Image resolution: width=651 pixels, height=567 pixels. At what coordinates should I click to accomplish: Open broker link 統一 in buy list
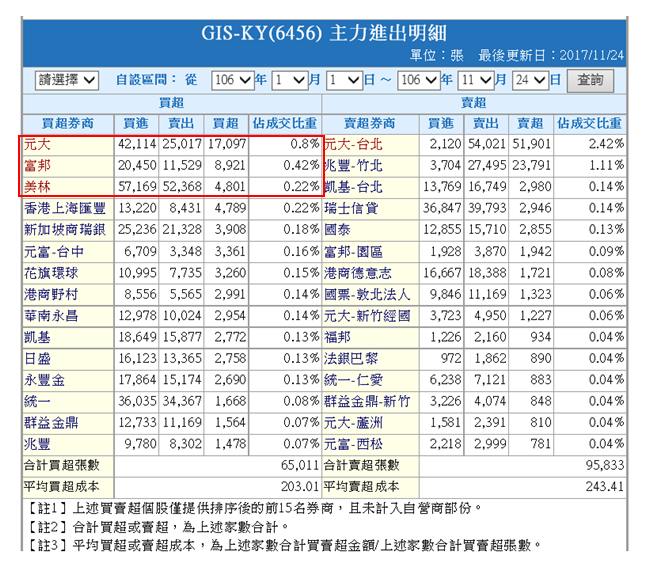(37, 401)
